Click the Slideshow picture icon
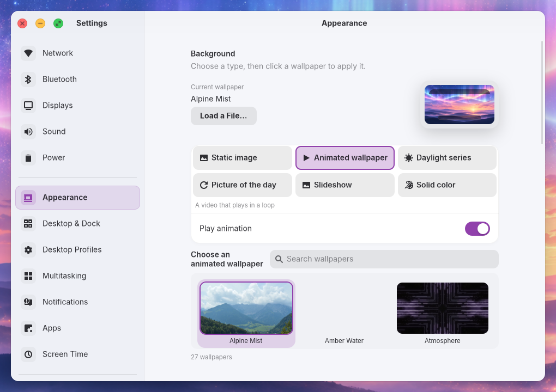Image resolution: width=556 pixels, height=392 pixels. 306,185
